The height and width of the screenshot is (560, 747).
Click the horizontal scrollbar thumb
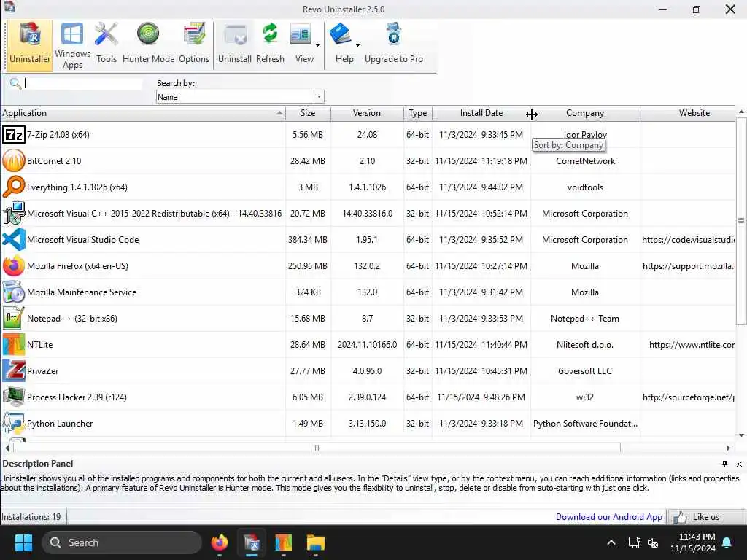[317, 448]
